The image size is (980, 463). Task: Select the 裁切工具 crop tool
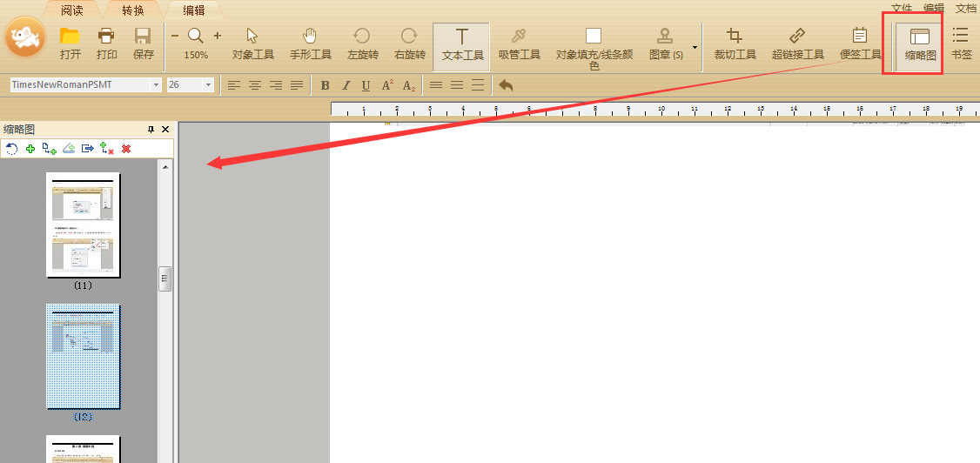(x=735, y=44)
